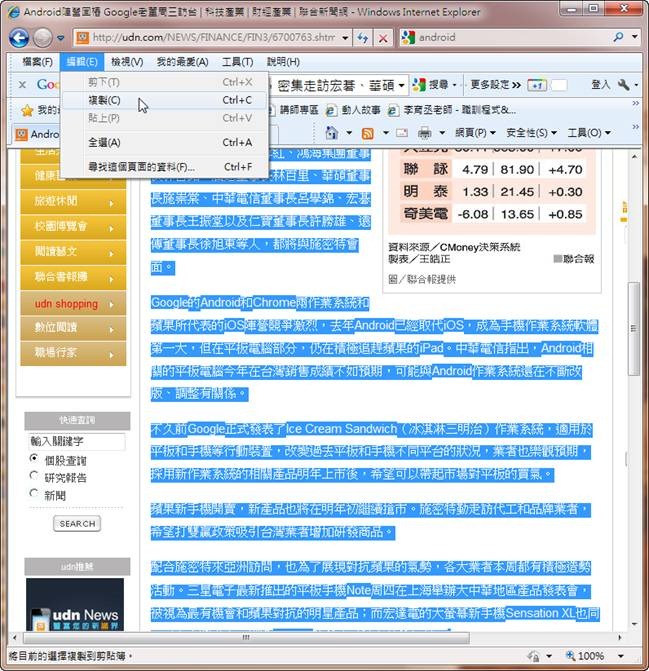
Task: Click the scroll down arrow
Action: point(634,624)
